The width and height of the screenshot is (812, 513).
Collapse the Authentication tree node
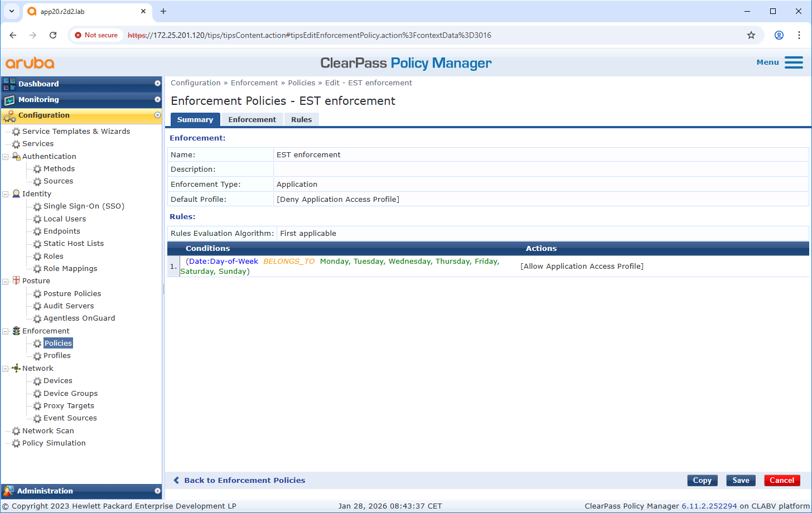tap(6, 157)
